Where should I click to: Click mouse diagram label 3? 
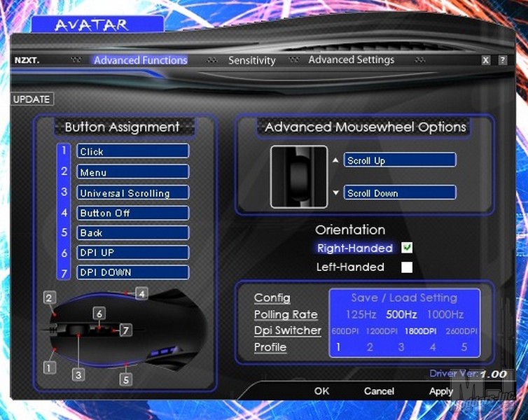pos(78,374)
